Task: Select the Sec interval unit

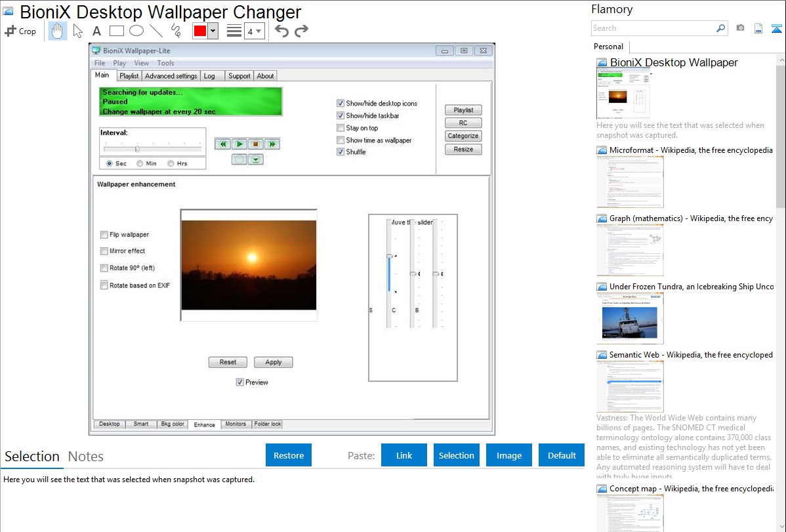Action: (x=117, y=163)
